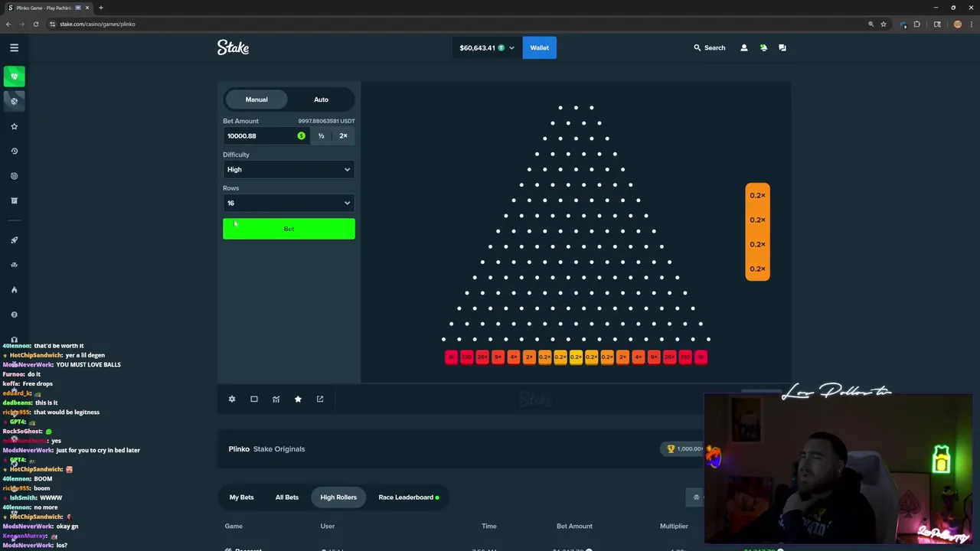The height and width of the screenshot is (551, 980).
Task: Click the Time column header
Action: [x=489, y=526]
